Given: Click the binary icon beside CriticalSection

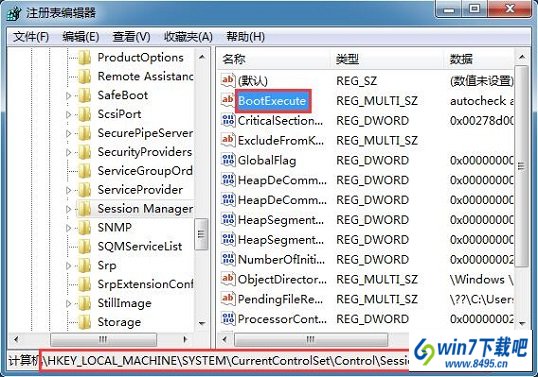Looking at the screenshot, I should (x=228, y=120).
